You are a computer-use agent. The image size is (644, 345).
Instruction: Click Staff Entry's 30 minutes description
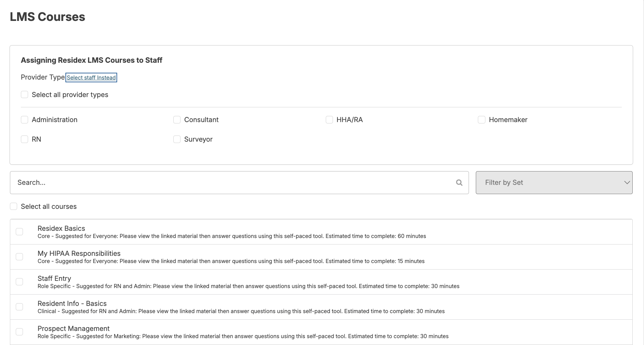tap(248, 286)
